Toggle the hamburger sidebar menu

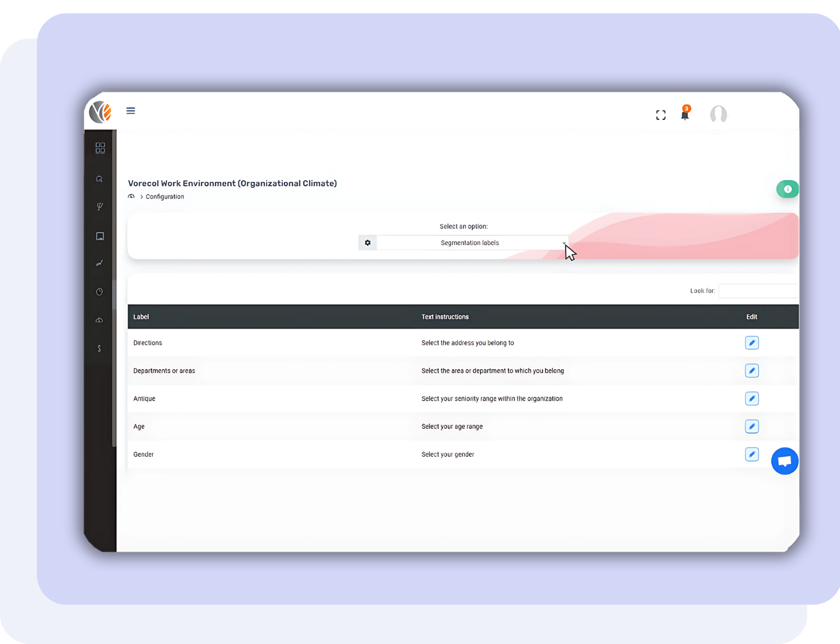pos(131,111)
